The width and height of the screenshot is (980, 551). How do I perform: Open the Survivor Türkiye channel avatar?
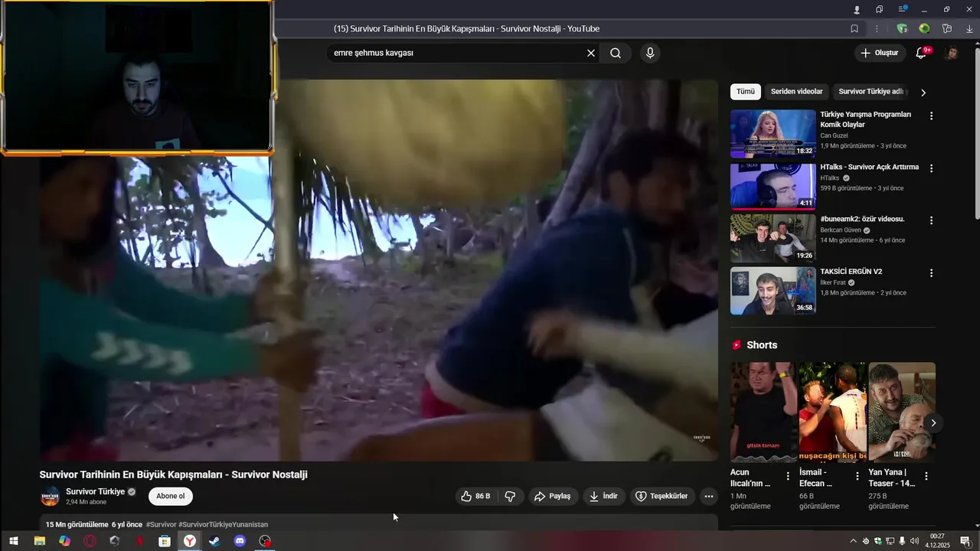point(50,496)
